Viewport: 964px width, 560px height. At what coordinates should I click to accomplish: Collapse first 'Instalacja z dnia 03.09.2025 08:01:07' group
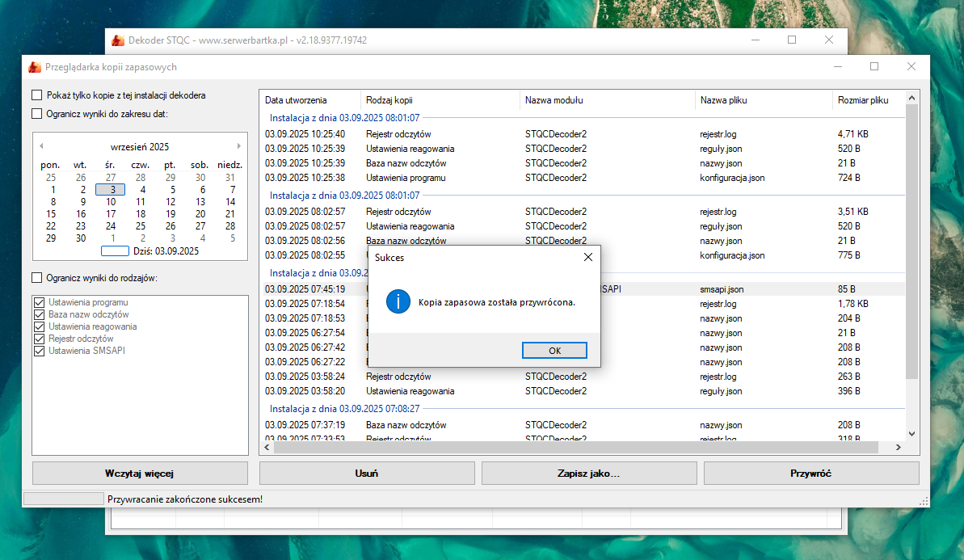[344, 117]
